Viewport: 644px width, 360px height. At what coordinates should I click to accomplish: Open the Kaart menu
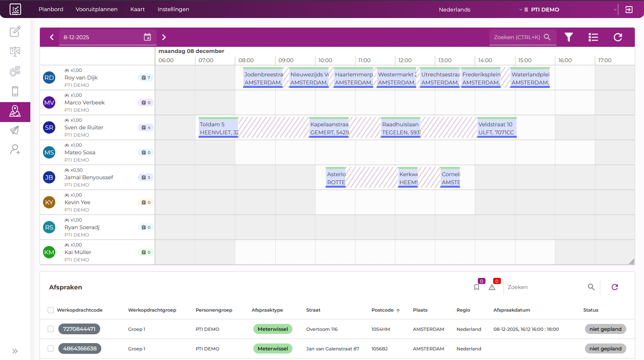[137, 9]
